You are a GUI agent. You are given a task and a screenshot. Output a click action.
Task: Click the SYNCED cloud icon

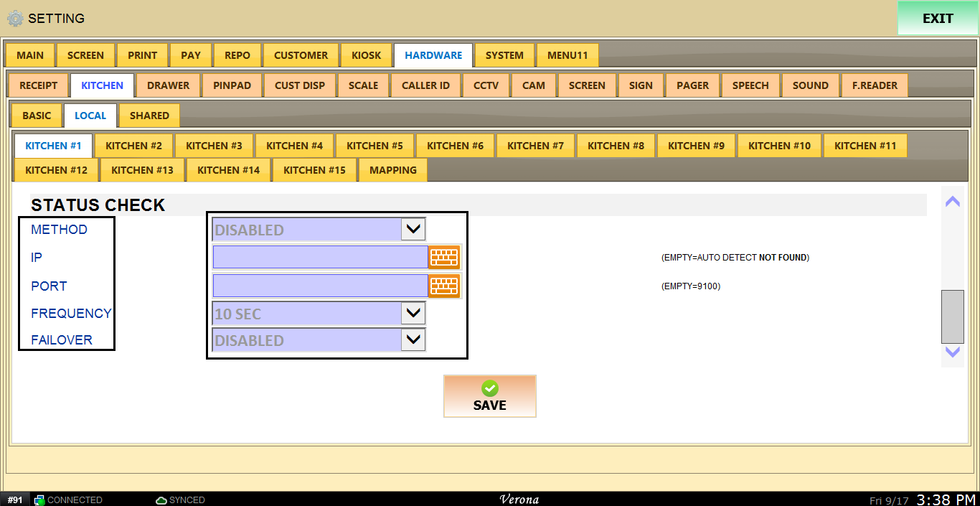pos(161,500)
